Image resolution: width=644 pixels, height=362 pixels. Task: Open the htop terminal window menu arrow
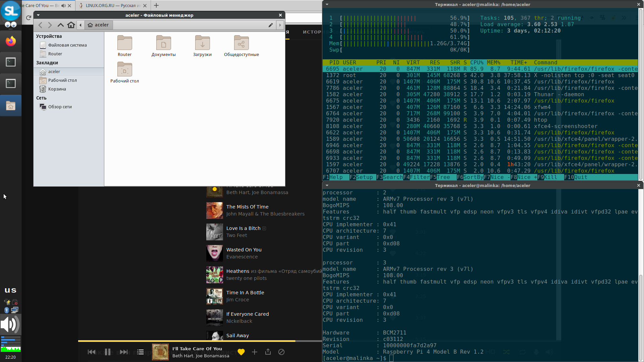click(327, 4)
